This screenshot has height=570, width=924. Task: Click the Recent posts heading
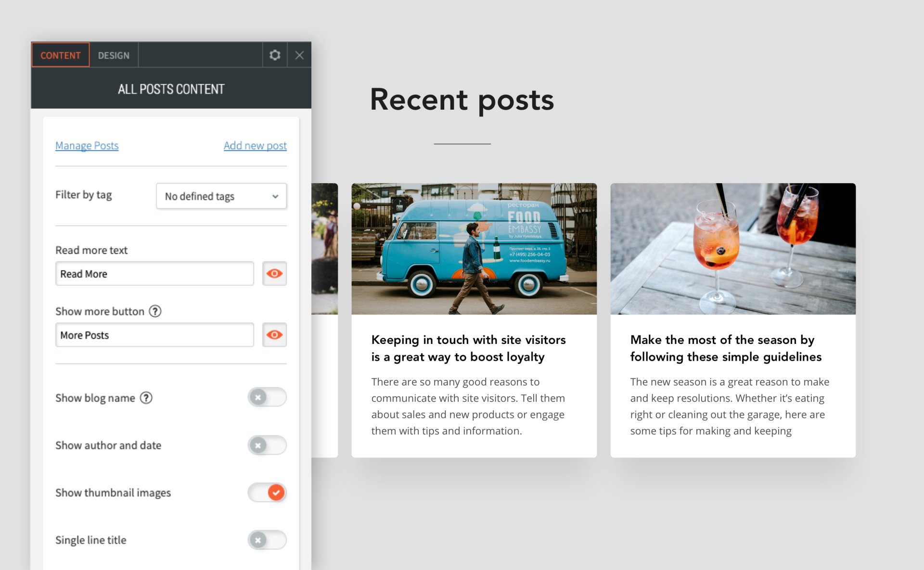(x=462, y=100)
